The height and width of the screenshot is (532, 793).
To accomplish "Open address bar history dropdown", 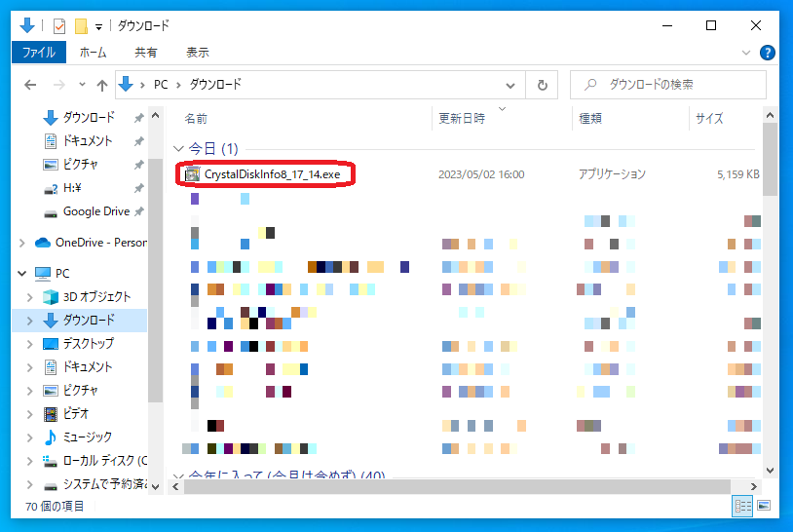I will tap(510, 85).
